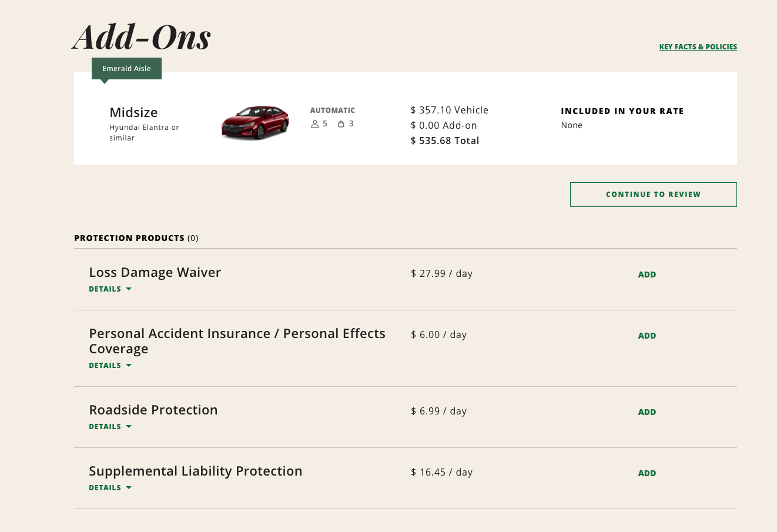Click the Emerald Aisle tag
Screen dimensions: 777x532
pos(126,69)
